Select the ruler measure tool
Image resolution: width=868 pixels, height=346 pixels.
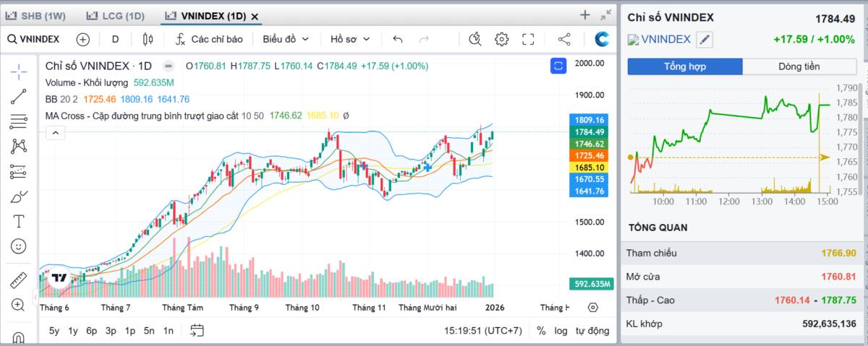(x=19, y=280)
